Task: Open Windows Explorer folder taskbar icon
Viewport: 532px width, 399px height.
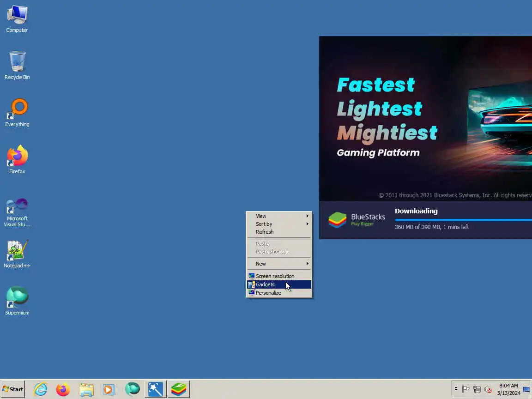Action: coord(86,389)
